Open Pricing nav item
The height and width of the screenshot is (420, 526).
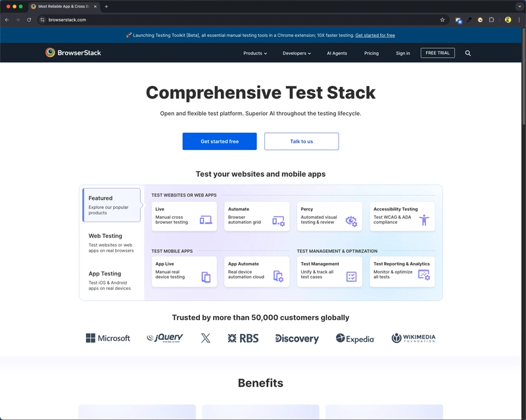(371, 53)
